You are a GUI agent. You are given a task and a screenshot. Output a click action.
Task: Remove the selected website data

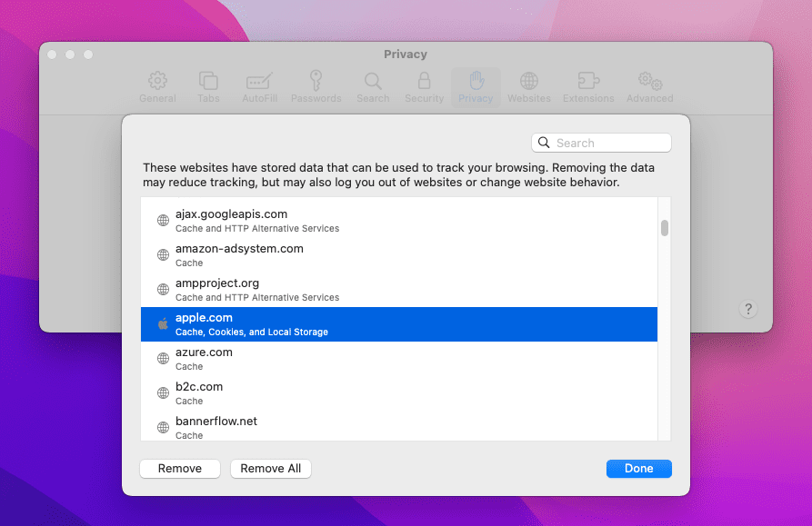(x=180, y=469)
